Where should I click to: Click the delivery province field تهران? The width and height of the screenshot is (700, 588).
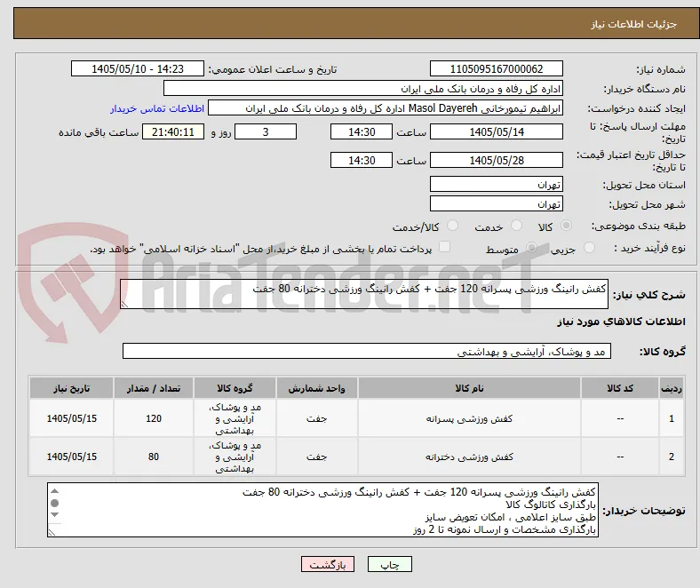tap(497, 184)
